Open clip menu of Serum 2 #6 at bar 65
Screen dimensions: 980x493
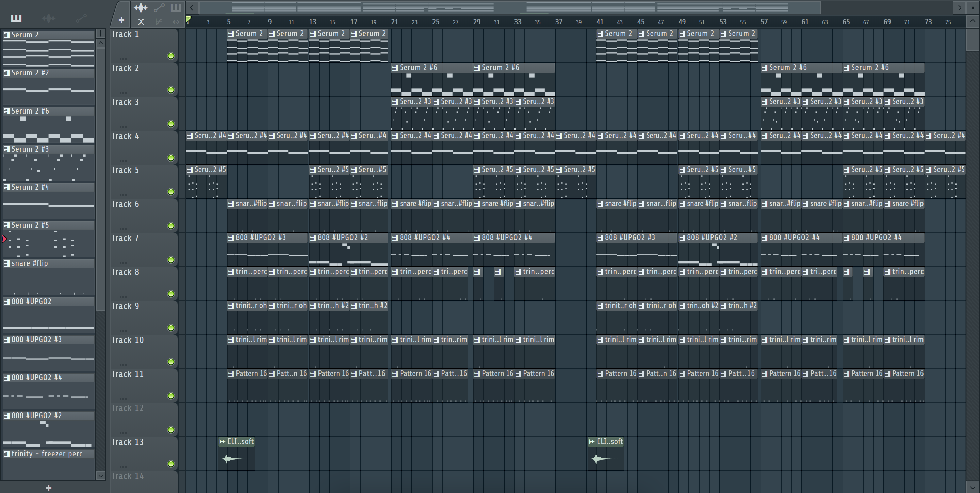[x=847, y=68]
